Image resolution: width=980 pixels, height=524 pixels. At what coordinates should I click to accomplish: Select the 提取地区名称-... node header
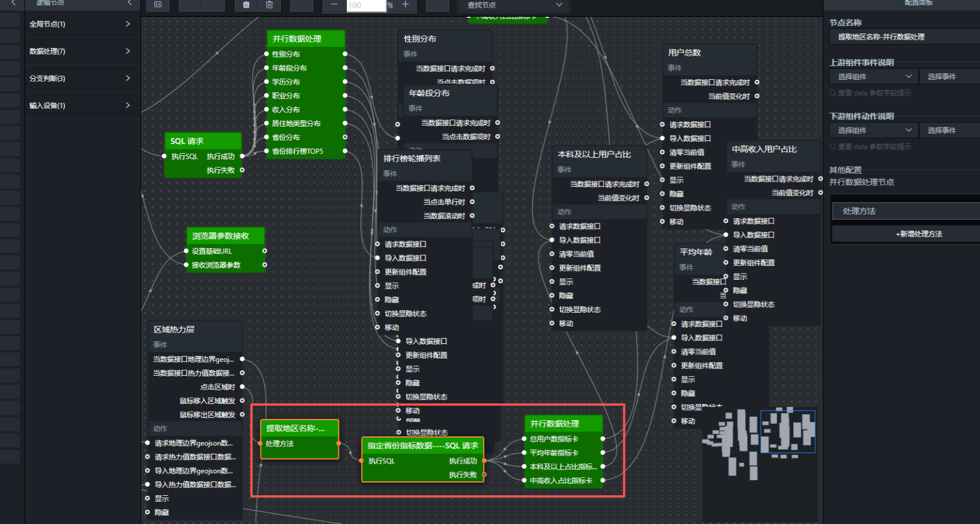point(299,428)
